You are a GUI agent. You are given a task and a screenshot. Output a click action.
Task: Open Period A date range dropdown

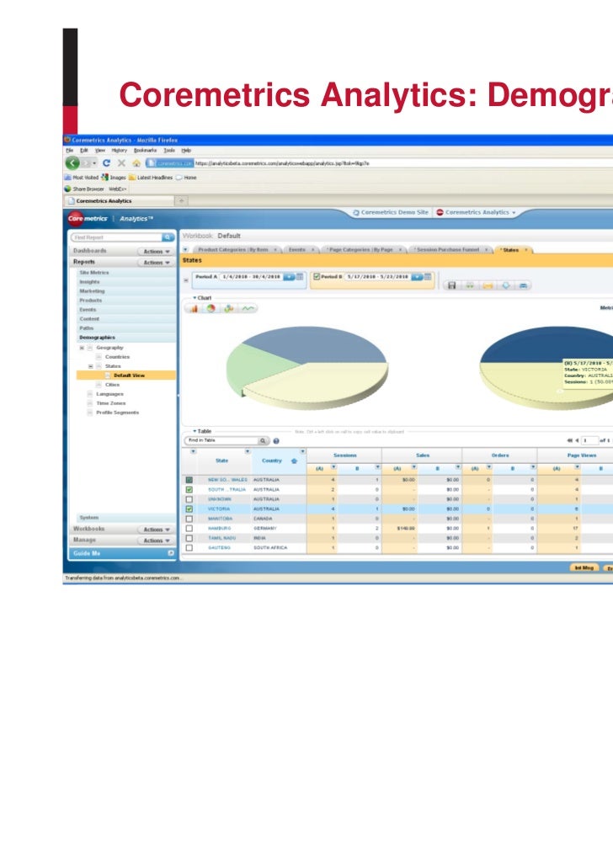(x=290, y=277)
